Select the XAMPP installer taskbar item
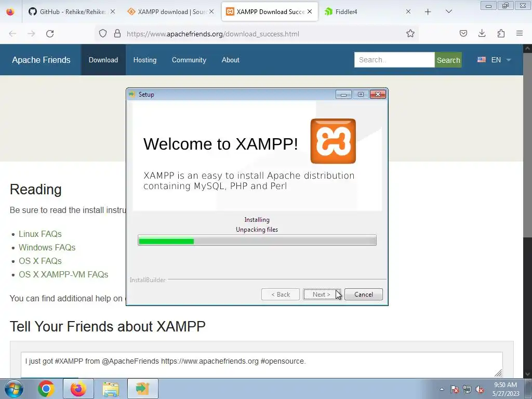The height and width of the screenshot is (399, 532). (143, 389)
